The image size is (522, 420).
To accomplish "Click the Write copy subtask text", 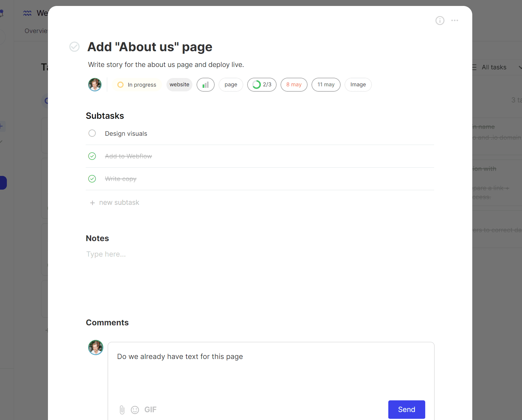I will click(x=121, y=179).
